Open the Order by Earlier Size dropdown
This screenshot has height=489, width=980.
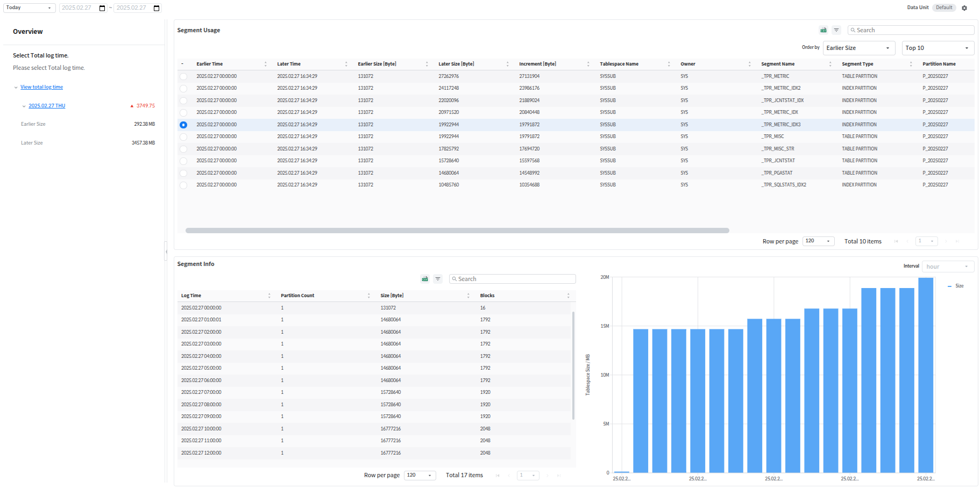[x=858, y=48]
